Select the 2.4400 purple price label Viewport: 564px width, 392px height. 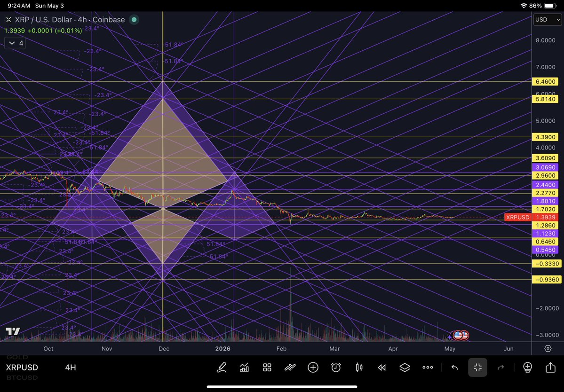click(x=545, y=185)
